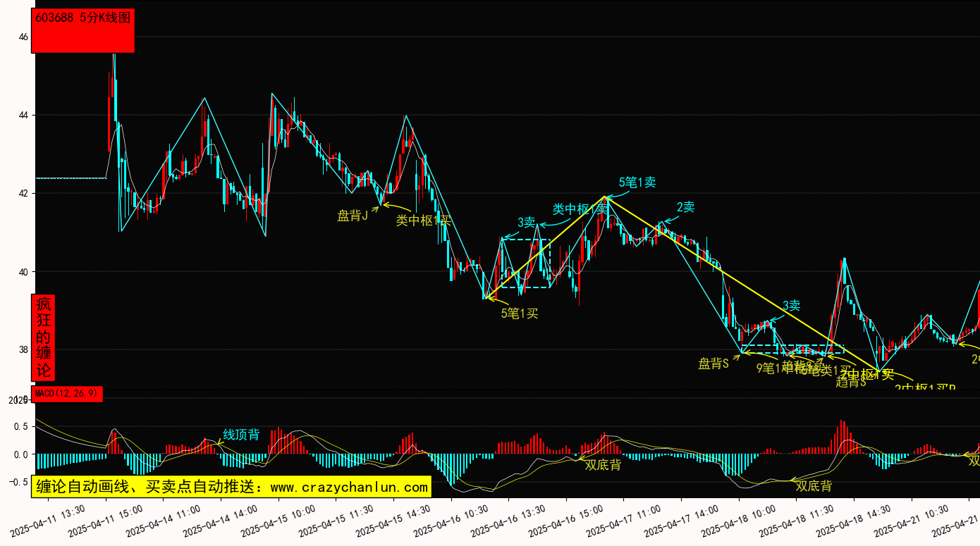Click the red "疯狂的缠论" vertical watermark
980x546 pixels.
44,337
